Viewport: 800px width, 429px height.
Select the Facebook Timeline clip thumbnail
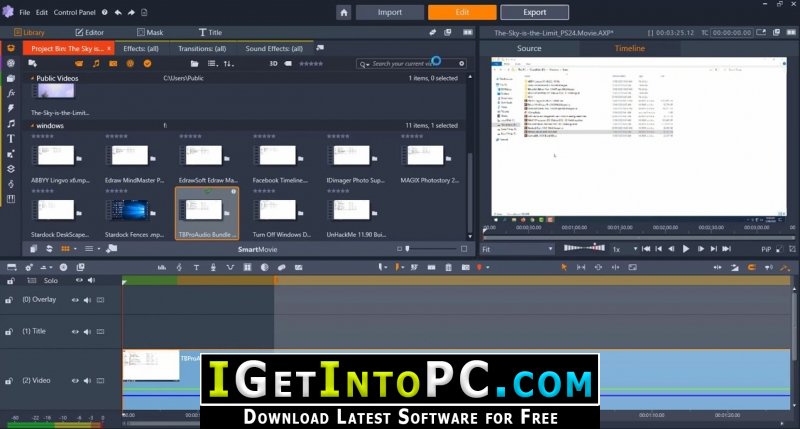[x=278, y=155]
